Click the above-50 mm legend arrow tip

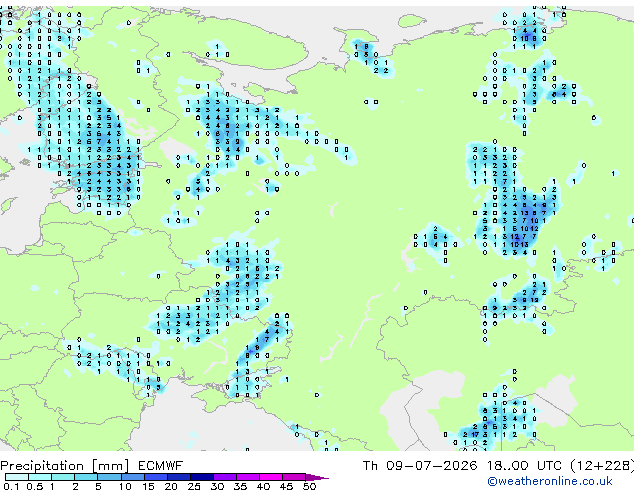[x=317, y=478]
